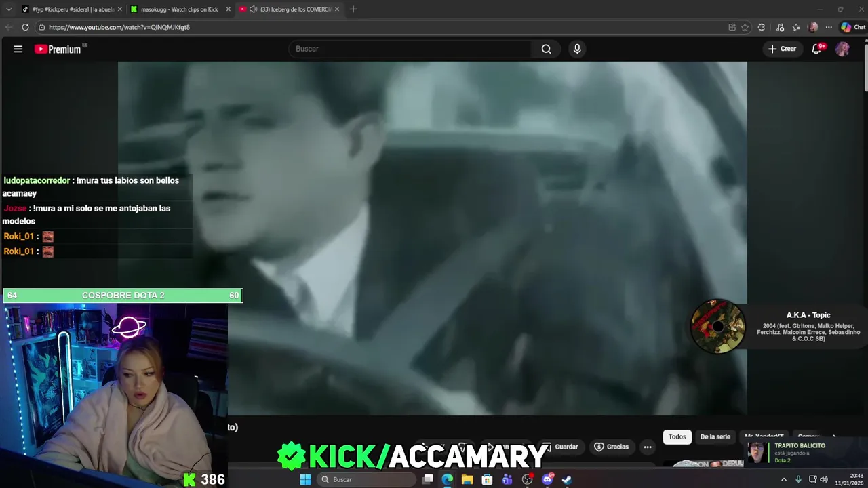Screen dimensions: 868x488
Task: Click the Guardar save button
Action: [561, 447]
